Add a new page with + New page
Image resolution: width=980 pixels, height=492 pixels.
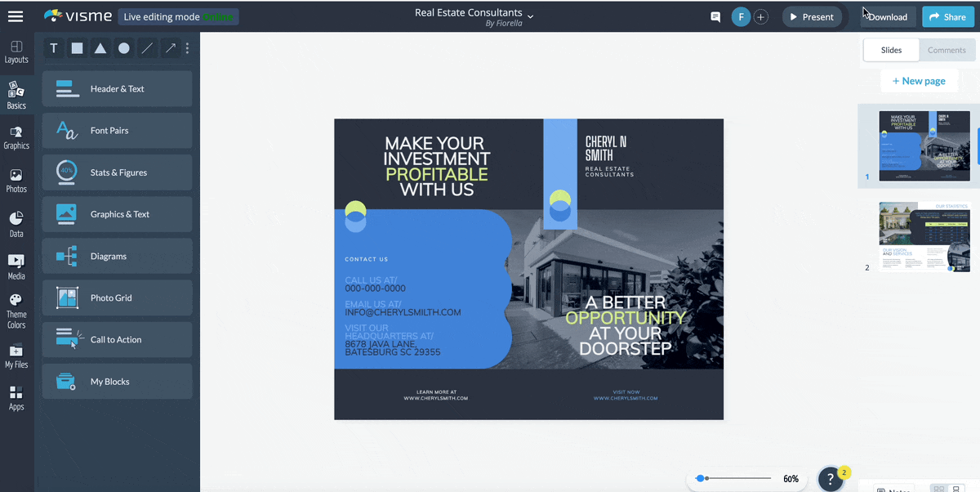tap(919, 80)
